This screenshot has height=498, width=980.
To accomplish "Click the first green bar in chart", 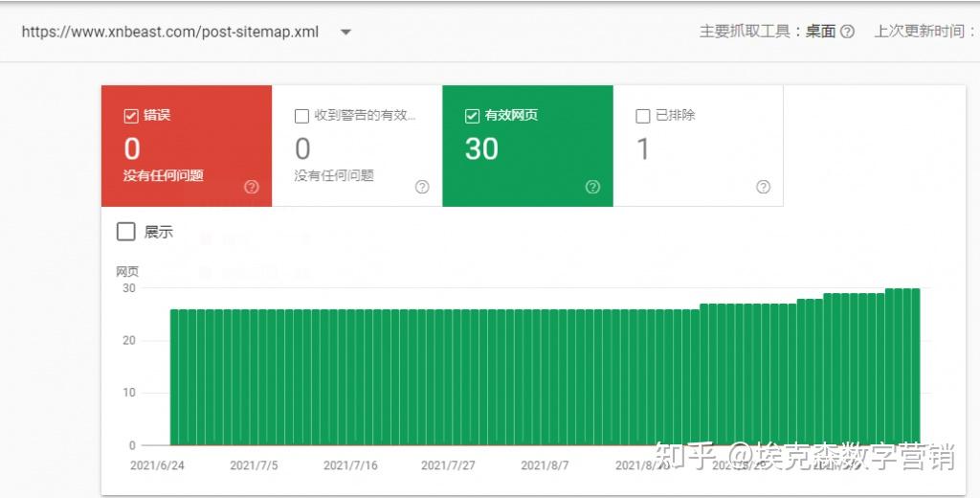I will click(x=174, y=377).
